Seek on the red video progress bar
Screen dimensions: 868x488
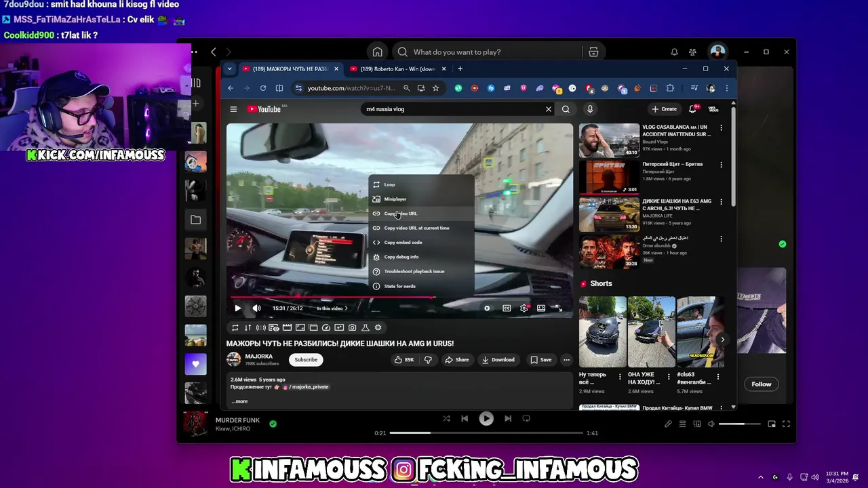pyautogui.click(x=399, y=297)
